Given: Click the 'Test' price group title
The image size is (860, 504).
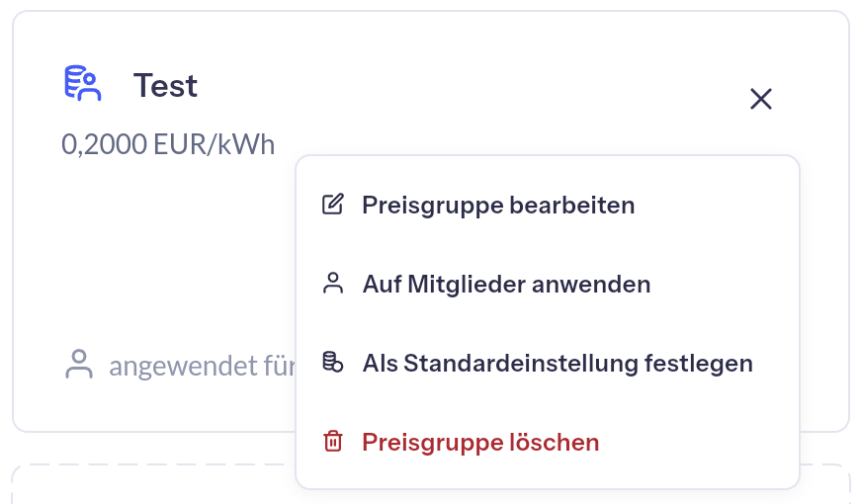Looking at the screenshot, I should (x=165, y=86).
